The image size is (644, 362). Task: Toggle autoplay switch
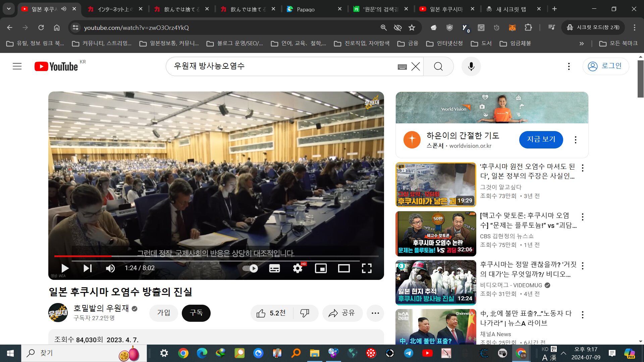pos(250,268)
